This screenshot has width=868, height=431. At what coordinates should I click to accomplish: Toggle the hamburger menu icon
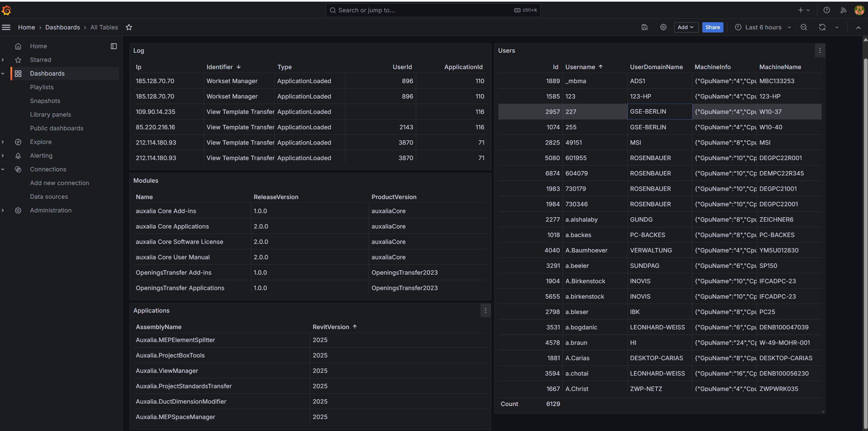pyautogui.click(x=6, y=27)
